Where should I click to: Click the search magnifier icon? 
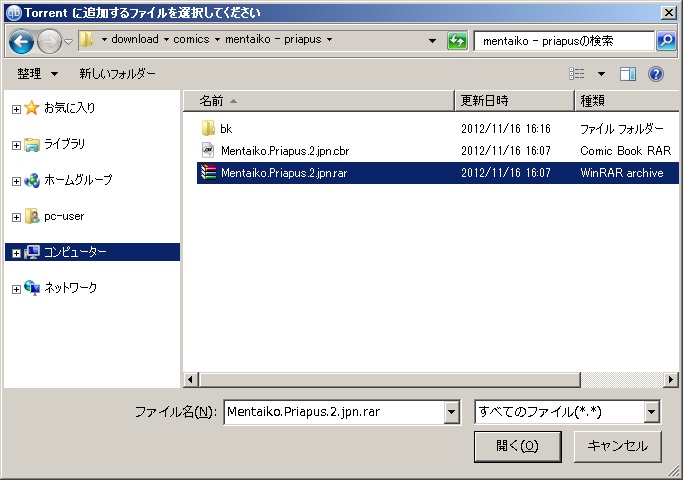[x=666, y=41]
